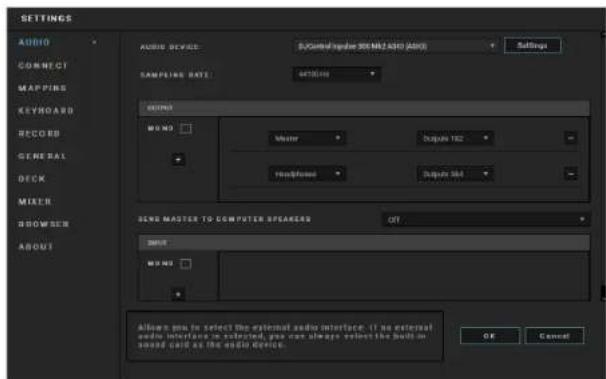
Task: Enable the Output Mono checkbox
Action: (x=186, y=128)
